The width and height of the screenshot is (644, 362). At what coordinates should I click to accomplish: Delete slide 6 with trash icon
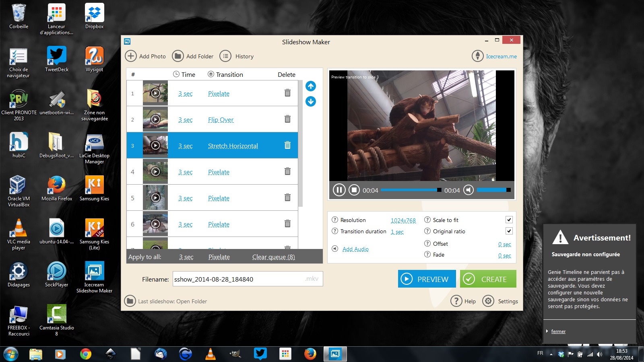pos(287,224)
